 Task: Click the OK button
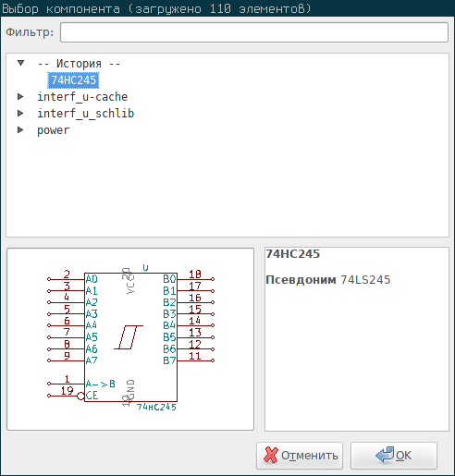click(394, 456)
